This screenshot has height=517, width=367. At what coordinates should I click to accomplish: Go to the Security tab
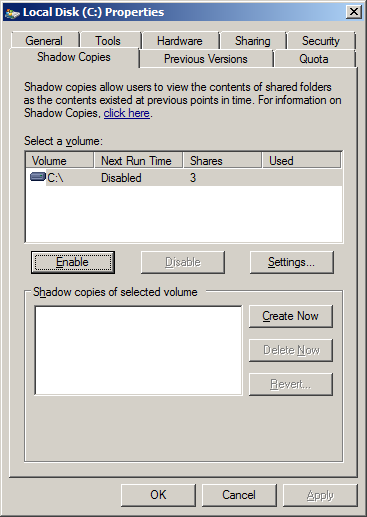321,41
